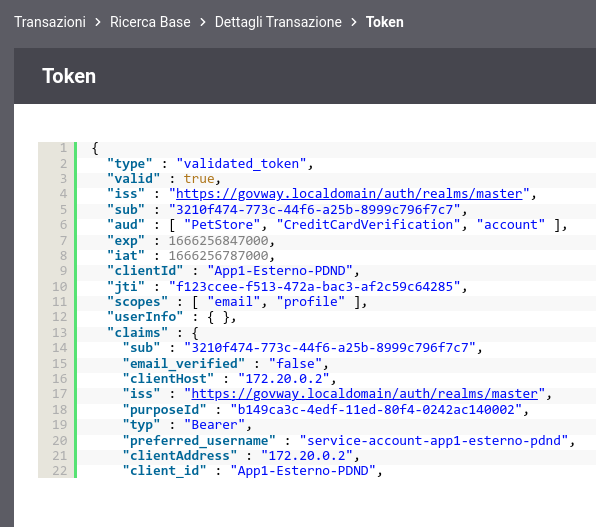The height and width of the screenshot is (527, 596).
Task: Select the "validated_token" type value
Action: pos(241,163)
